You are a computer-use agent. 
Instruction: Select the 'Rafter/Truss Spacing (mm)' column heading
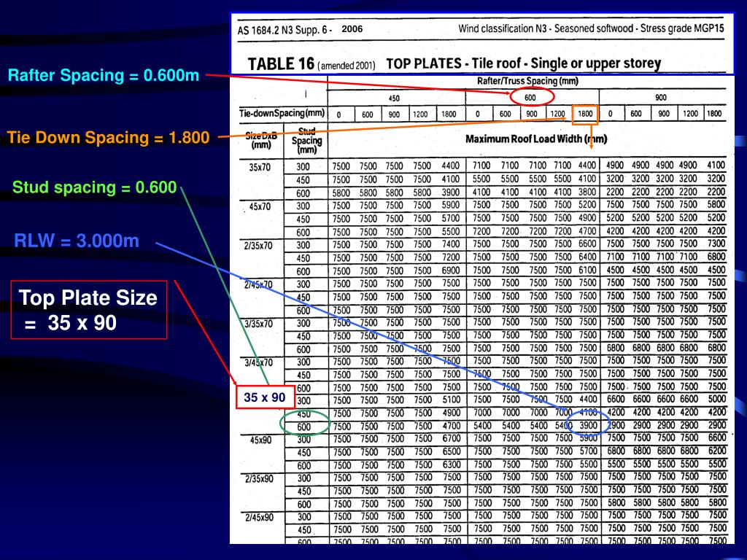[527, 81]
